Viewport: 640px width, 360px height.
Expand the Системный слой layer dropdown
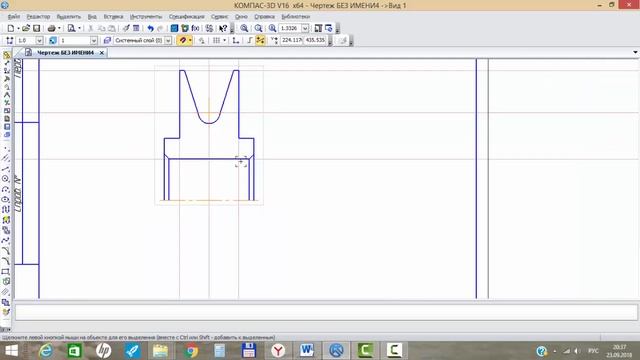168,40
